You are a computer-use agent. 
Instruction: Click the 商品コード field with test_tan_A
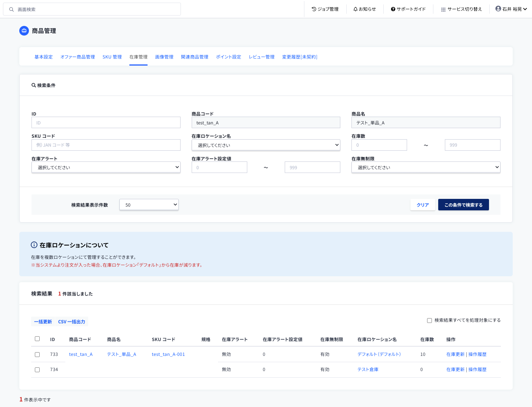pyautogui.click(x=266, y=123)
